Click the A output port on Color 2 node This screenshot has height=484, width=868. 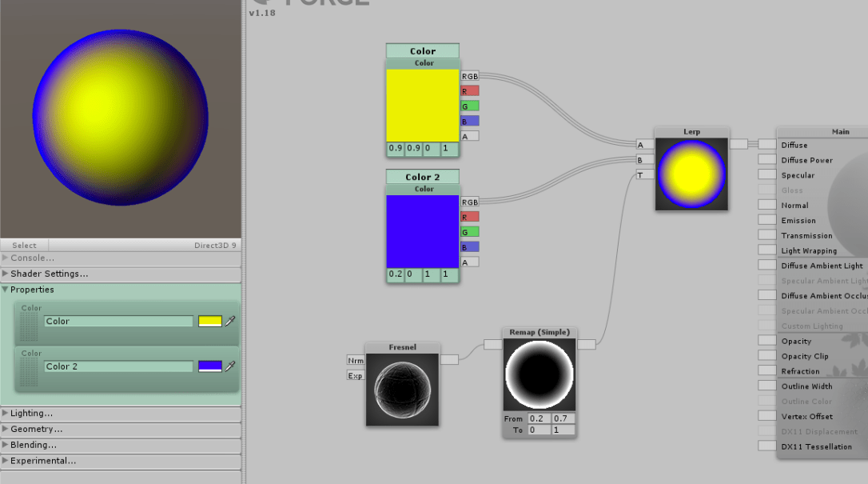[x=470, y=261]
